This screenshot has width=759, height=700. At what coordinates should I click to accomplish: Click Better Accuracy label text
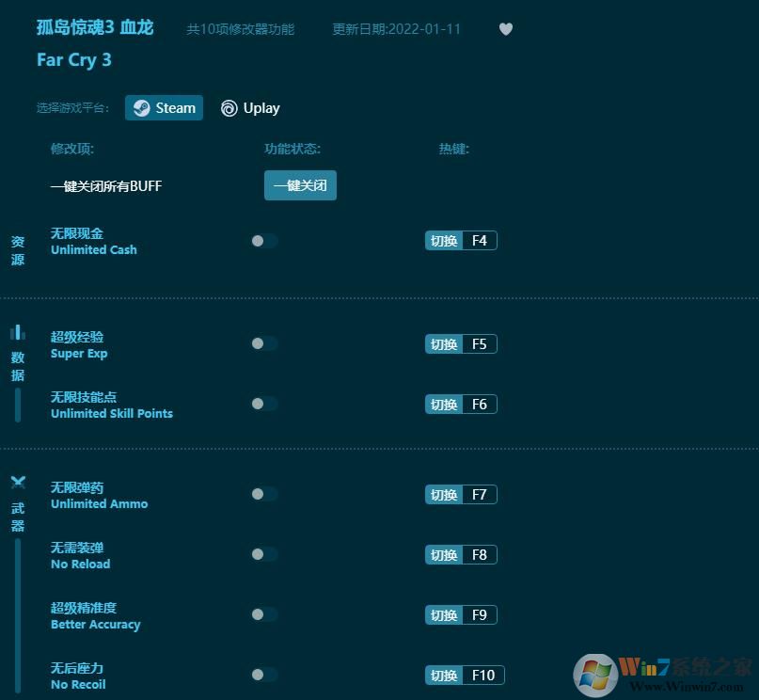click(95, 625)
